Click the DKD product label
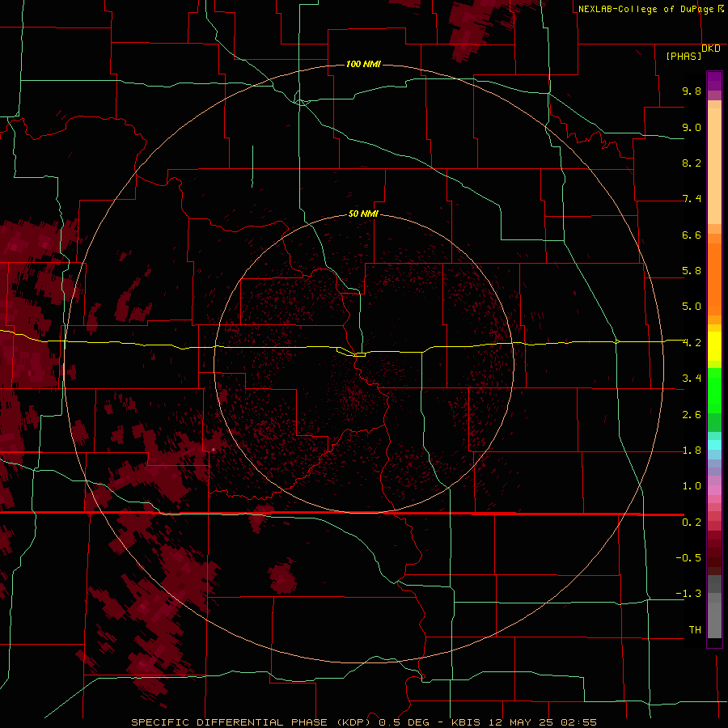 coord(711,48)
